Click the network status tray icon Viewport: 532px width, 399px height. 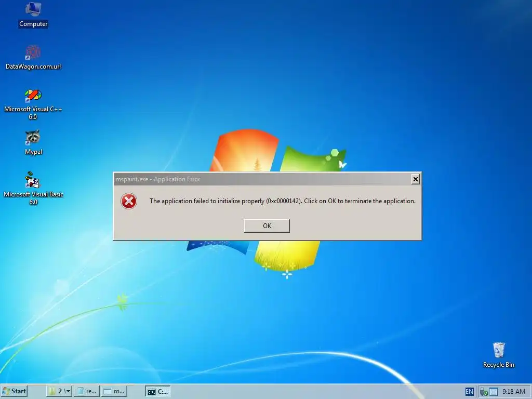tap(484, 392)
